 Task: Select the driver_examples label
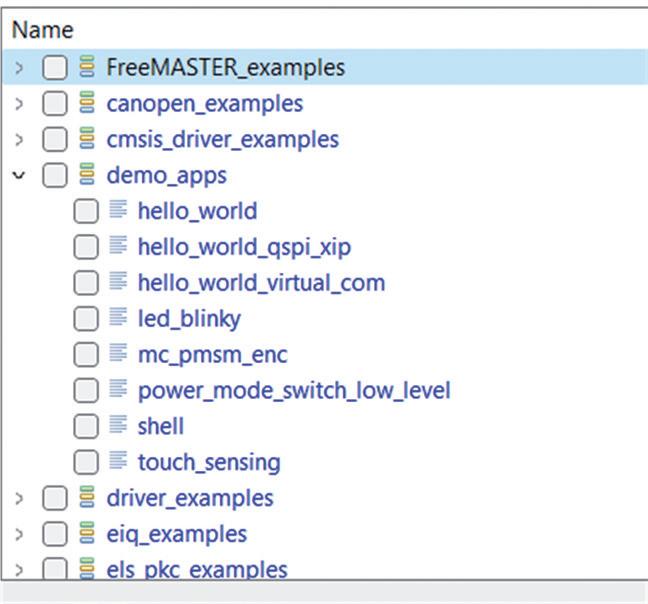pyautogui.click(x=190, y=498)
